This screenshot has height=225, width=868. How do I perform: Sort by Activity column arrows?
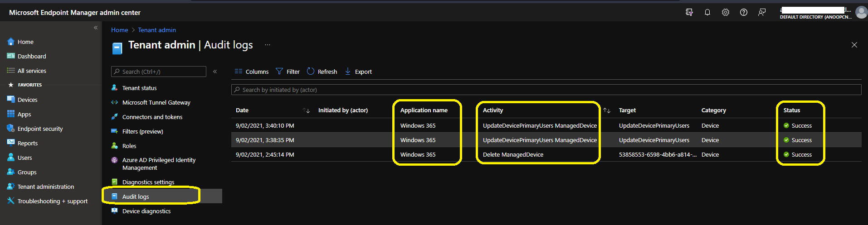(607, 110)
